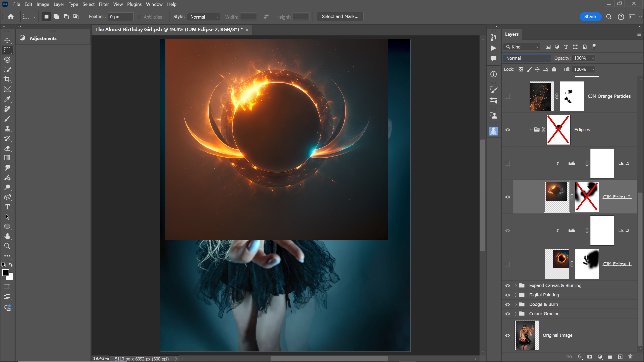Show the CJM Orange Particles layer
Viewport: 644px width, 362px height.
(508, 96)
